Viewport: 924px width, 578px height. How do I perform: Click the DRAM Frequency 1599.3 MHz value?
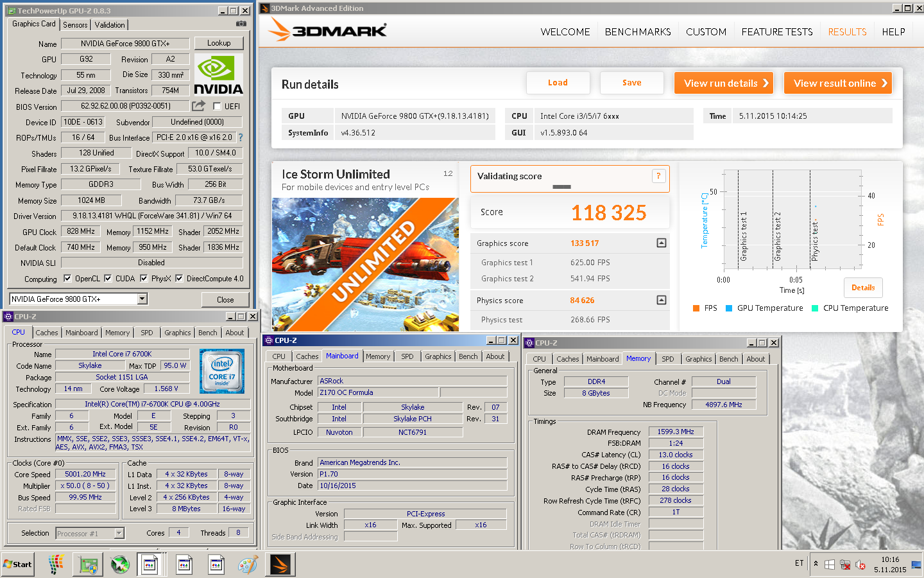pyautogui.click(x=676, y=432)
